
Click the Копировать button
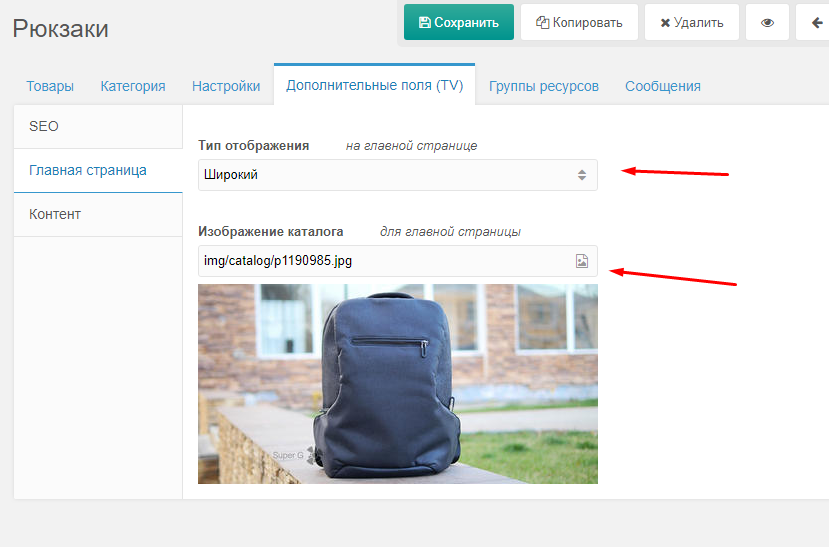coord(579,23)
